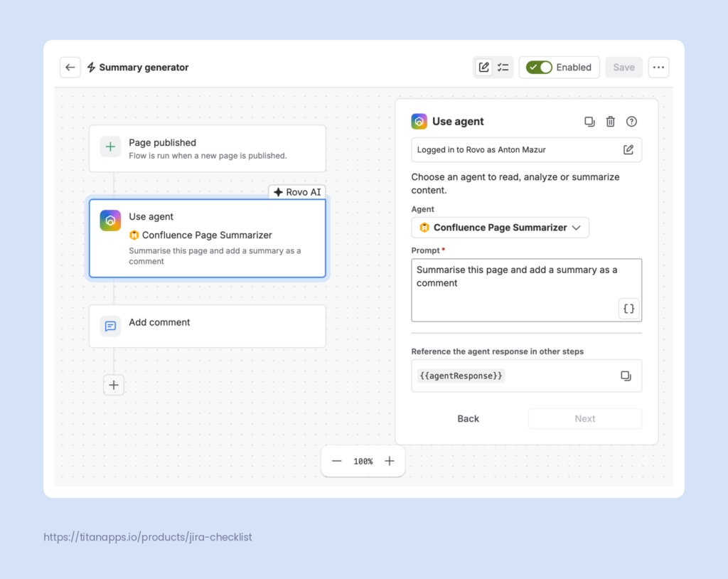Select the Use agent step card
This screenshot has width=728, height=579.
click(x=208, y=238)
